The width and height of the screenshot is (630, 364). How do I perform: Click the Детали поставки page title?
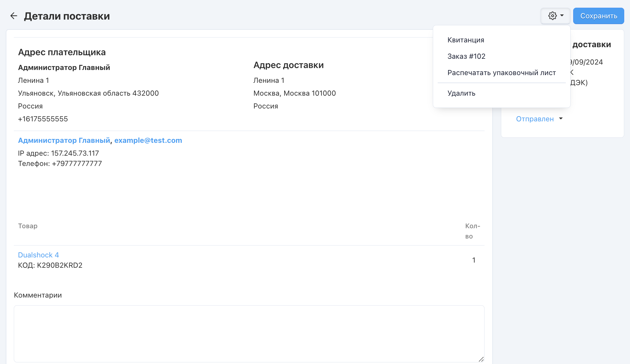pyautogui.click(x=67, y=16)
